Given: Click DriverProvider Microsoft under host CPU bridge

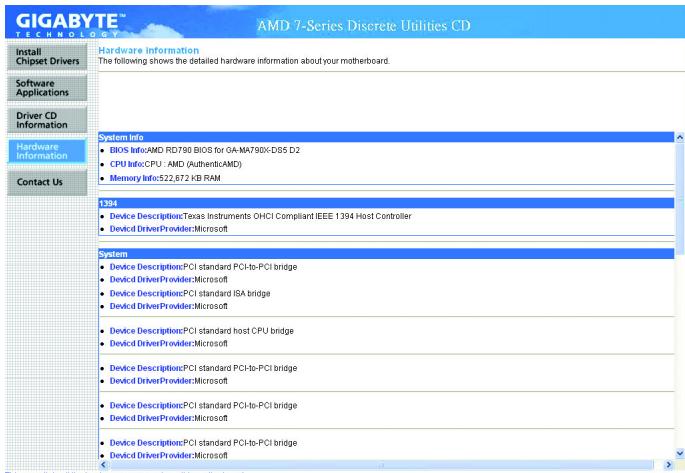Looking at the screenshot, I should [x=168, y=344].
